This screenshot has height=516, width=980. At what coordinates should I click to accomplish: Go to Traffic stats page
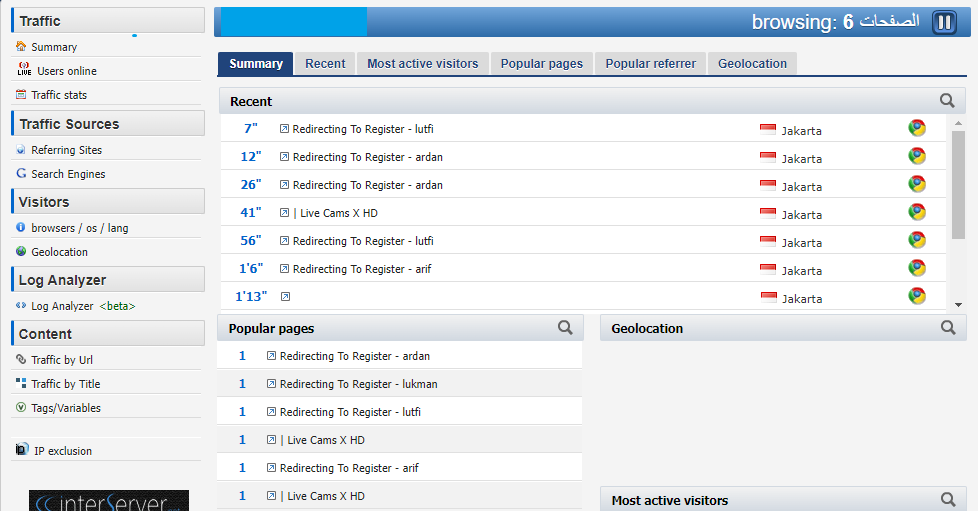[59, 95]
